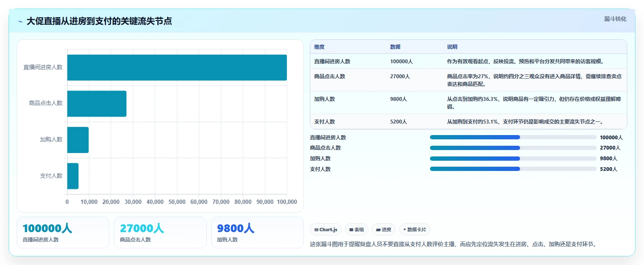Viewport: 644px width, 265px height.
Task: Click the 商品点击人数 bar in the chart
Action: 97,103
